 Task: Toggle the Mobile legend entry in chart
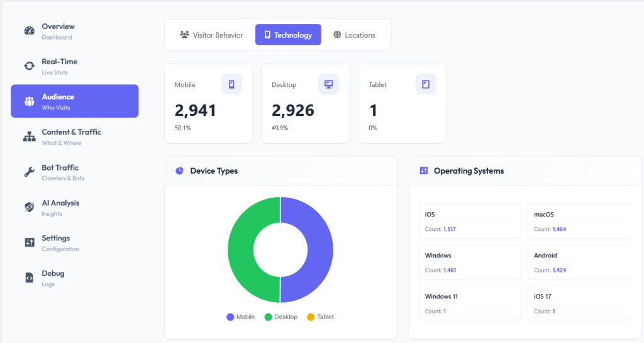click(241, 317)
